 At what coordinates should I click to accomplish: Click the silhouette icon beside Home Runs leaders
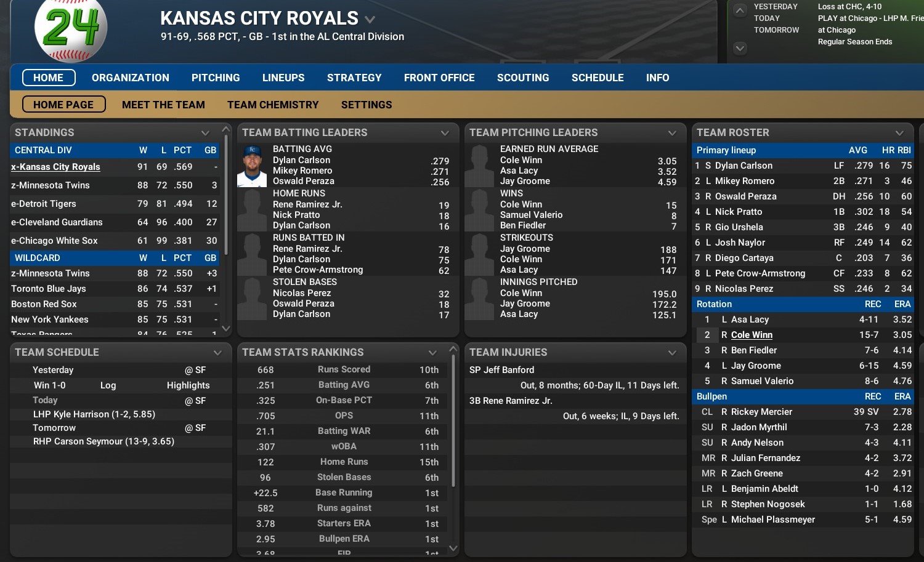tap(252, 210)
